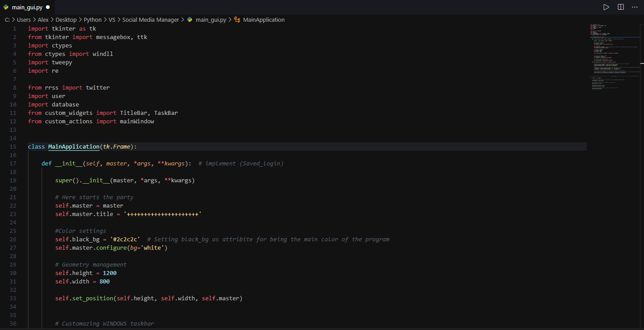This screenshot has width=644, height=330.
Task: Click line number 15 in the gutter
Action: (x=13, y=147)
